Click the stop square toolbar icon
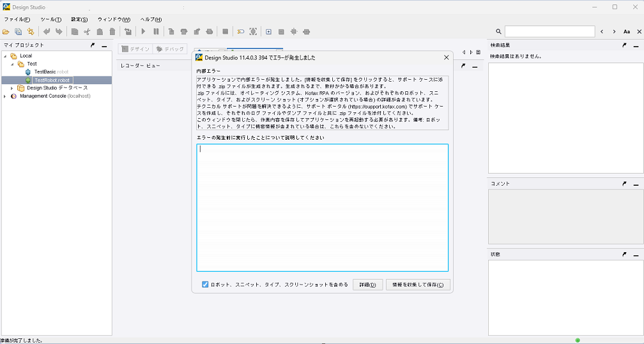 [225, 32]
